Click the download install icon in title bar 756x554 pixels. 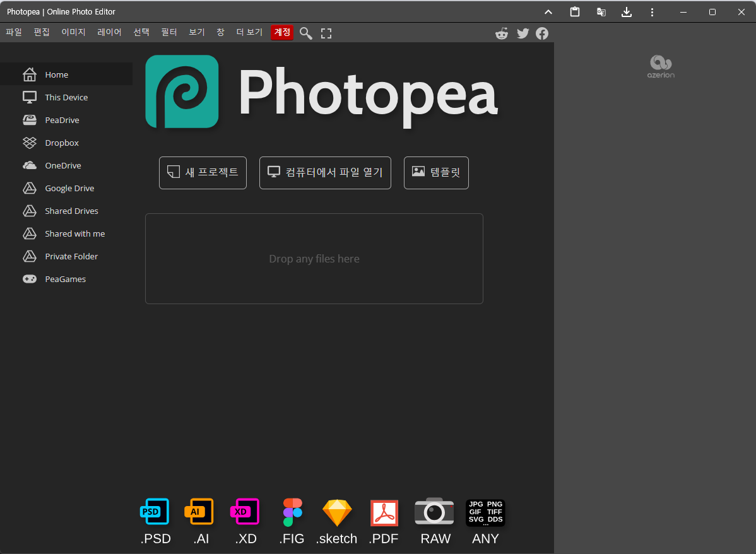(626, 12)
